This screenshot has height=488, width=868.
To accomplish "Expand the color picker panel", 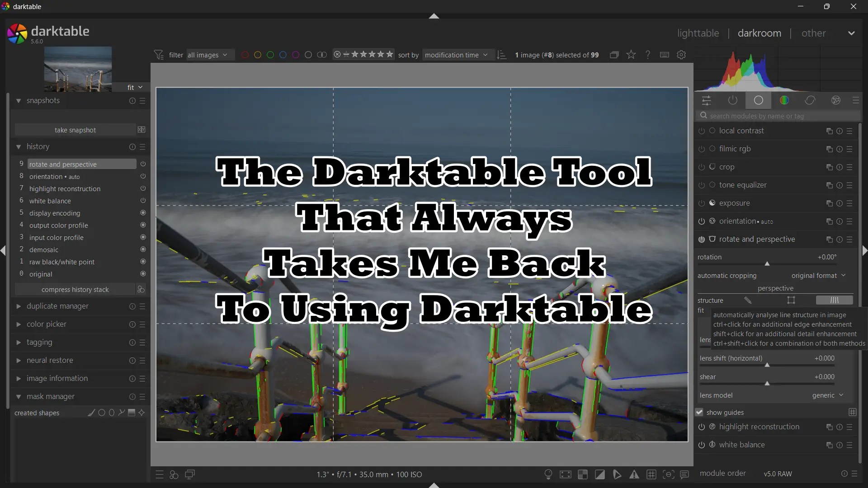I will [x=19, y=324].
